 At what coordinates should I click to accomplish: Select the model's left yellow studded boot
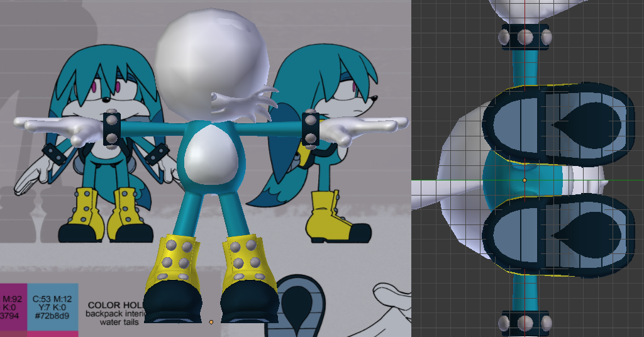[173, 279]
